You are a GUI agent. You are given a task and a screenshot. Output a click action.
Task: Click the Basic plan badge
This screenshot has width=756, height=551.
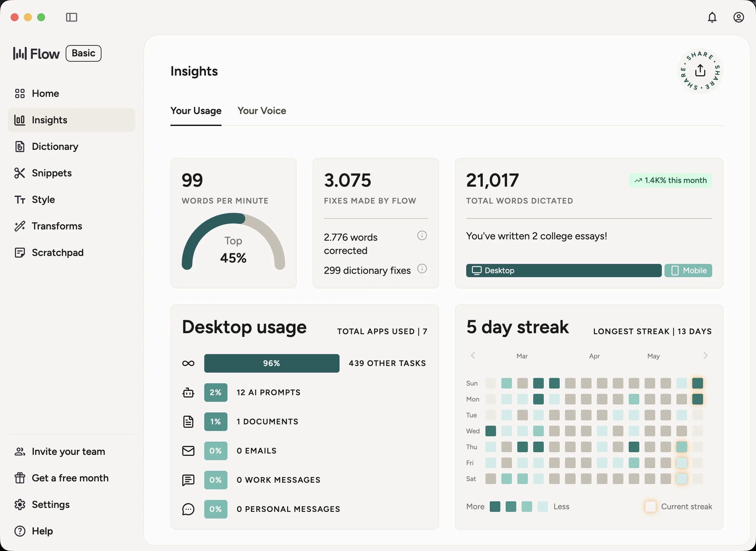(84, 53)
